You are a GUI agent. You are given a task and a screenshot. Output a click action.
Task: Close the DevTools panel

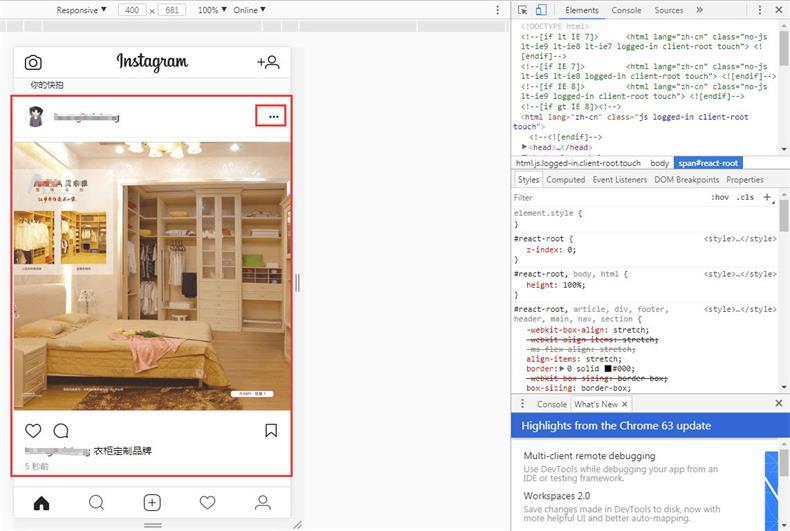point(778,10)
